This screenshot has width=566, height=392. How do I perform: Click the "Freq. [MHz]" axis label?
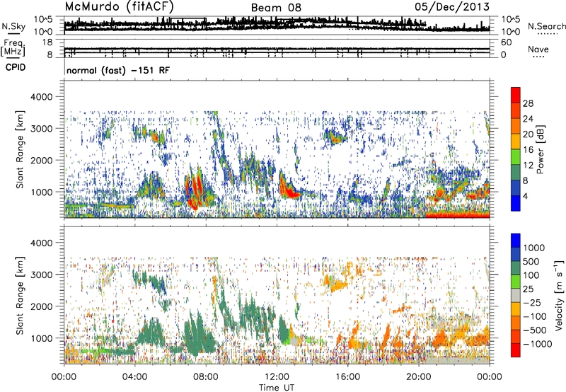pos(13,48)
